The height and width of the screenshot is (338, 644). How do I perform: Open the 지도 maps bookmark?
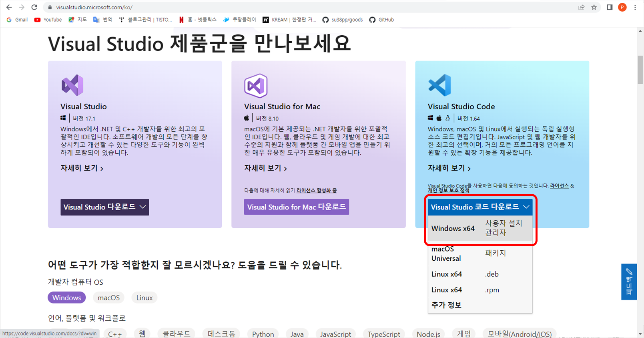click(78, 20)
